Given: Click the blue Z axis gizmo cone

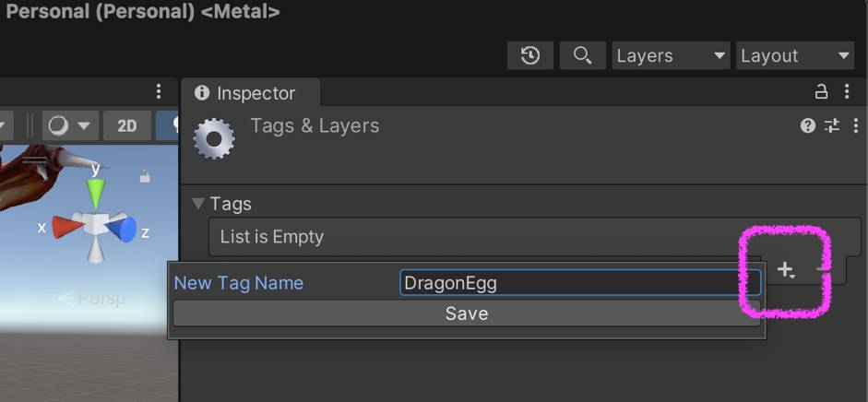Looking at the screenshot, I should [x=124, y=229].
